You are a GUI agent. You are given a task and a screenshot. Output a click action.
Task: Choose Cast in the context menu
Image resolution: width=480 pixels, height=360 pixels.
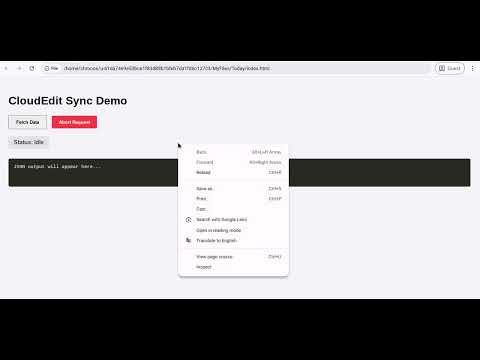[233, 209]
